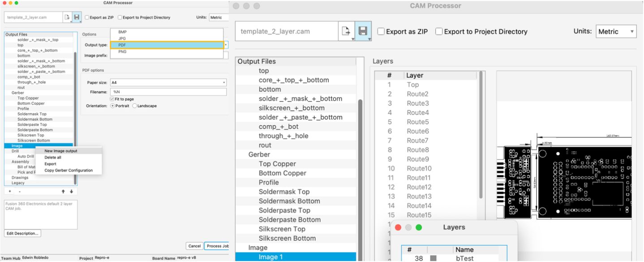Click the gray color swatch beside bTest layer
The width and height of the screenshot is (644, 262).
[433, 258]
